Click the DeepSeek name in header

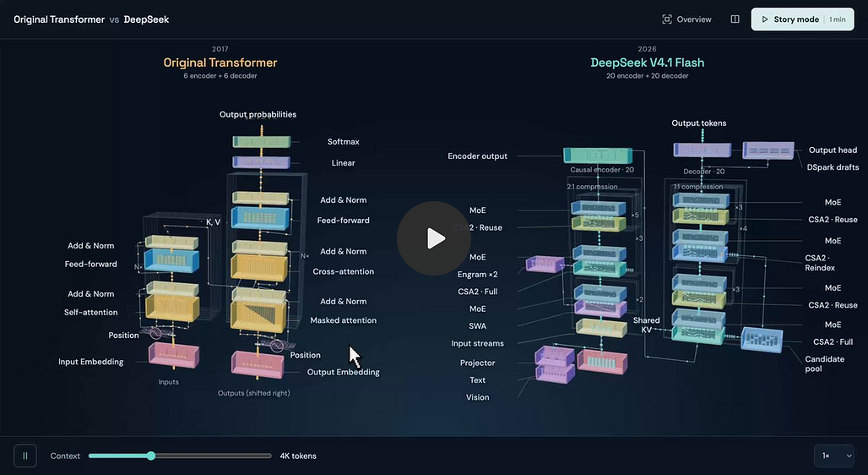coord(146,19)
